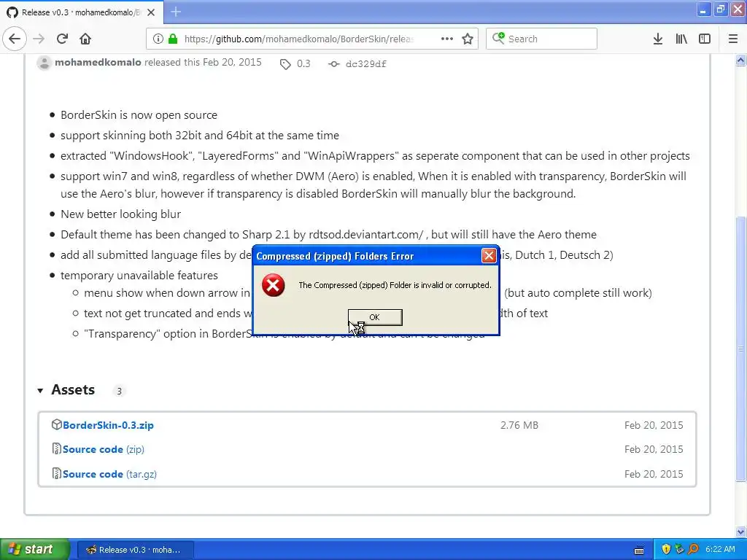Click scrollbar up arrow

pyautogui.click(x=740, y=60)
